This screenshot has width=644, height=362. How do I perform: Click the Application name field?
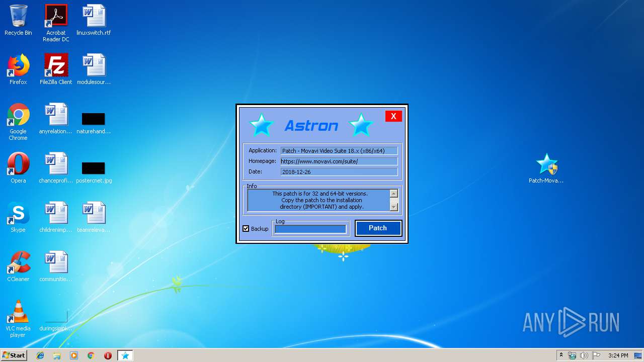(x=339, y=151)
